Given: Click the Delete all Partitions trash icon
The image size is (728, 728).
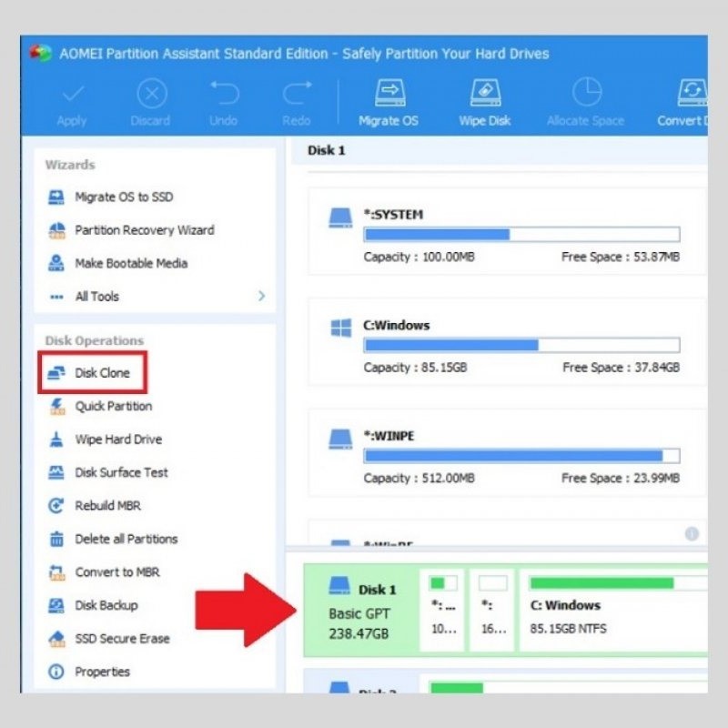Looking at the screenshot, I should pyautogui.click(x=56, y=539).
